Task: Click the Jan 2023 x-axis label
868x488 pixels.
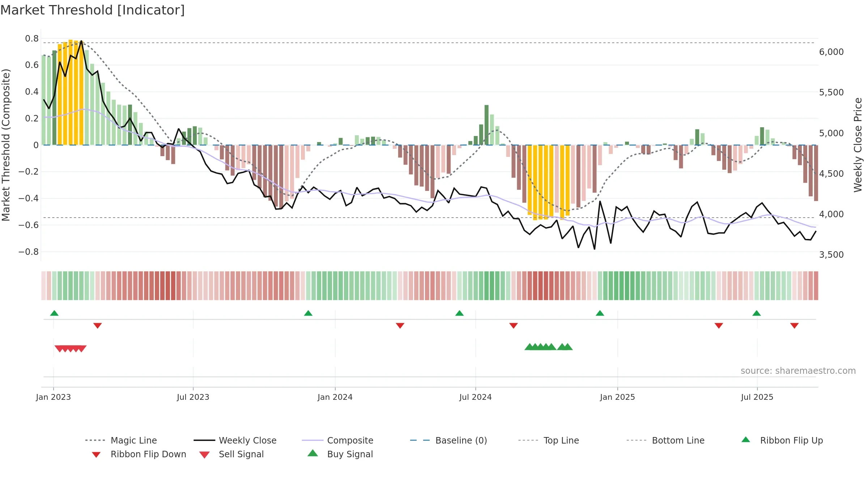Action: point(54,397)
